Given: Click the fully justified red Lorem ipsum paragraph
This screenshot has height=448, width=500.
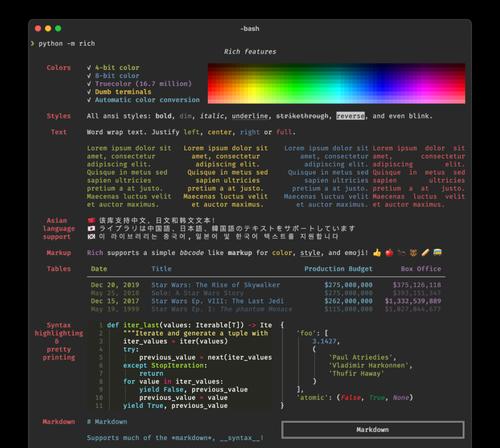Looking at the screenshot, I should coord(419,176).
